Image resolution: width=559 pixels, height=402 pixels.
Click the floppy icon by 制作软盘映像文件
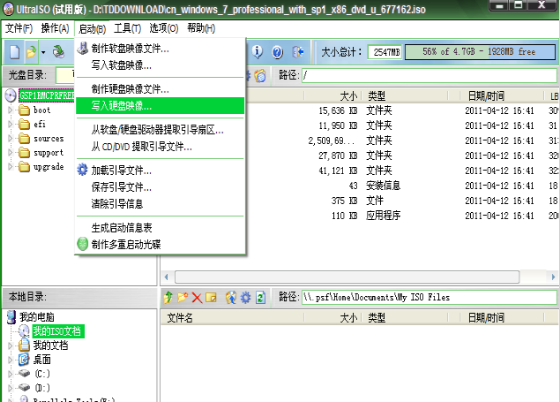pos(83,48)
